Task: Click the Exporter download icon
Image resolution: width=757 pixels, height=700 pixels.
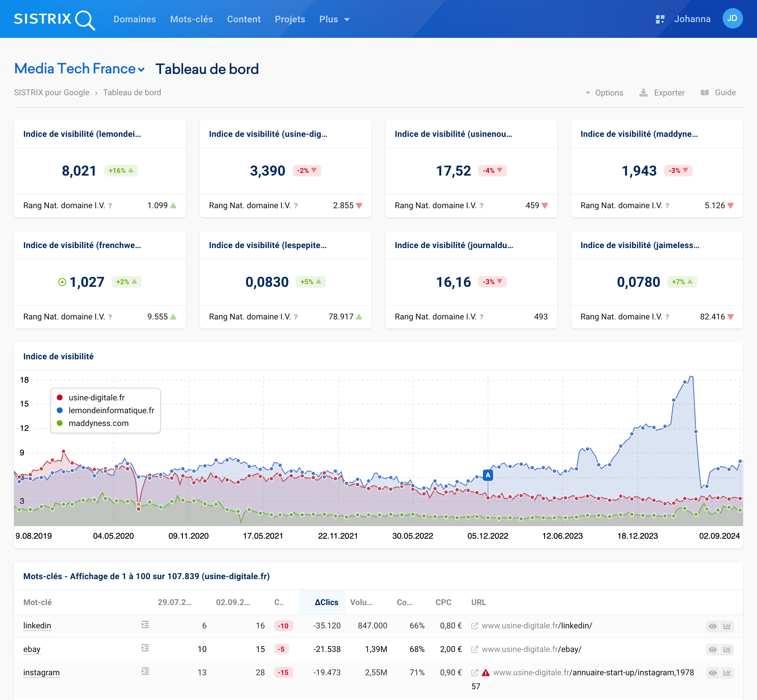Action: (643, 93)
